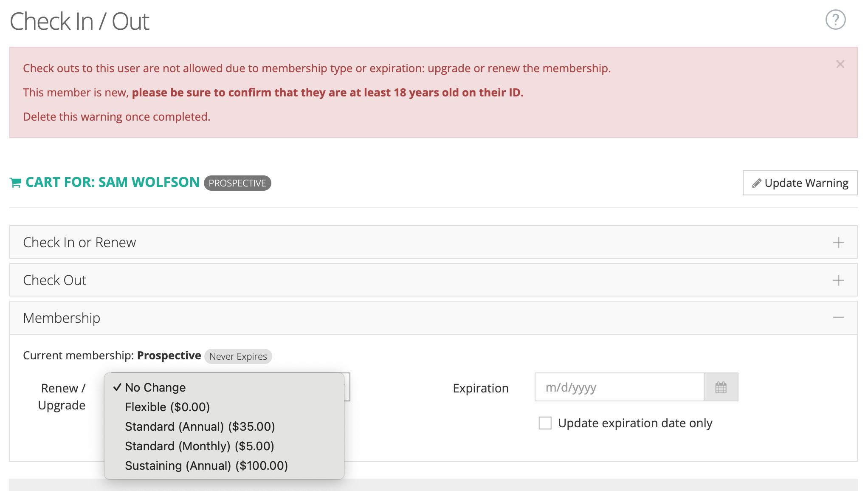
Task: Click the expiration date input field
Action: click(x=619, y=387)
